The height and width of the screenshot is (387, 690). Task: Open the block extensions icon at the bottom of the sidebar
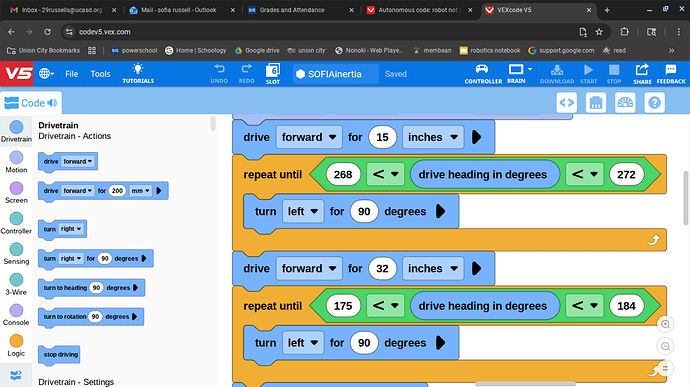(16, 375)
